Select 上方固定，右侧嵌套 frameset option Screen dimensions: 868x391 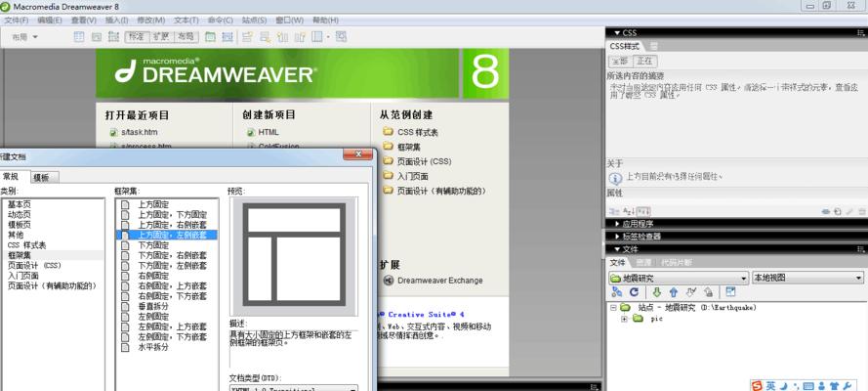tap(172, 225)
